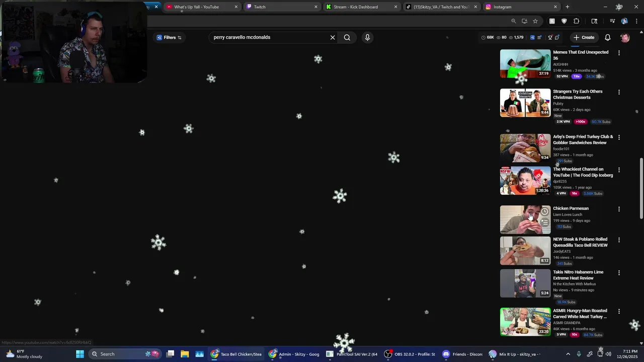Open 'Strangers Try Each Others Christmas Desserts' title
The height and width of the screenshot is (362, 644).
pyautogui.click(x=578, y=95)
